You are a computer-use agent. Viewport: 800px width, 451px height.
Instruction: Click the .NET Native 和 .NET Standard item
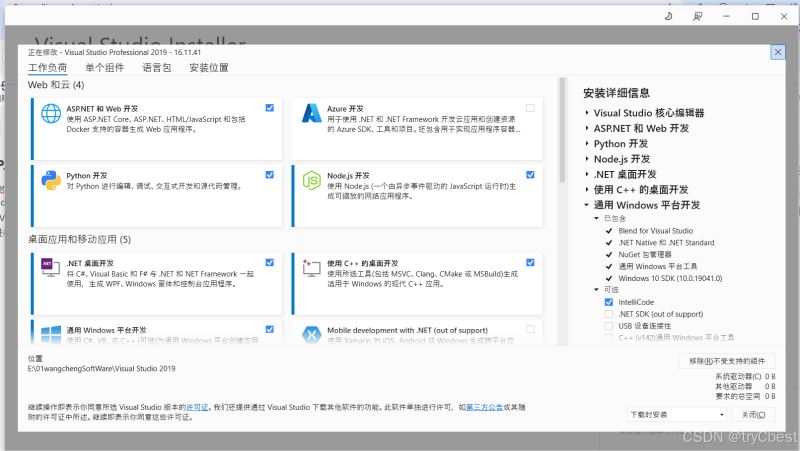tap(666, 242)
